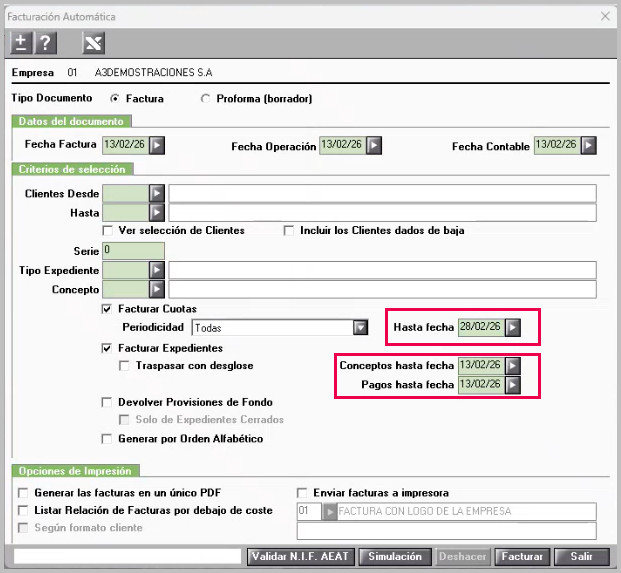Close the Facturación Automática window
Image resolution: width=621 pixels, height=573 pixels.
[x=605, y=16]
